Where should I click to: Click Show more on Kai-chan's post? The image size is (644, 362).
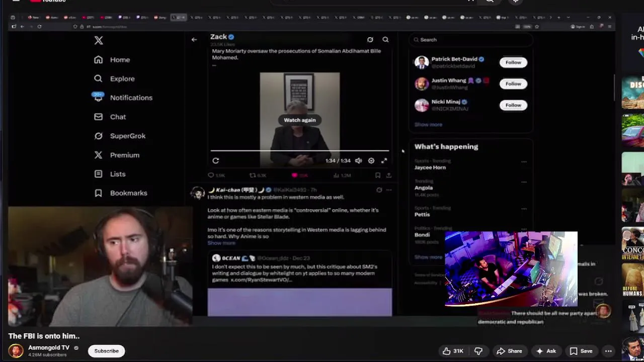tap(221, 243)
